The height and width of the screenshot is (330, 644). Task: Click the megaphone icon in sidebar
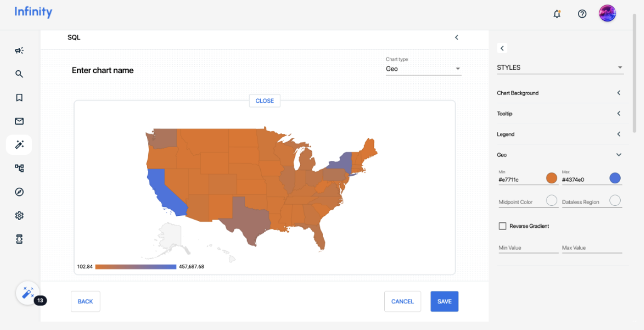tap(19, 50)
